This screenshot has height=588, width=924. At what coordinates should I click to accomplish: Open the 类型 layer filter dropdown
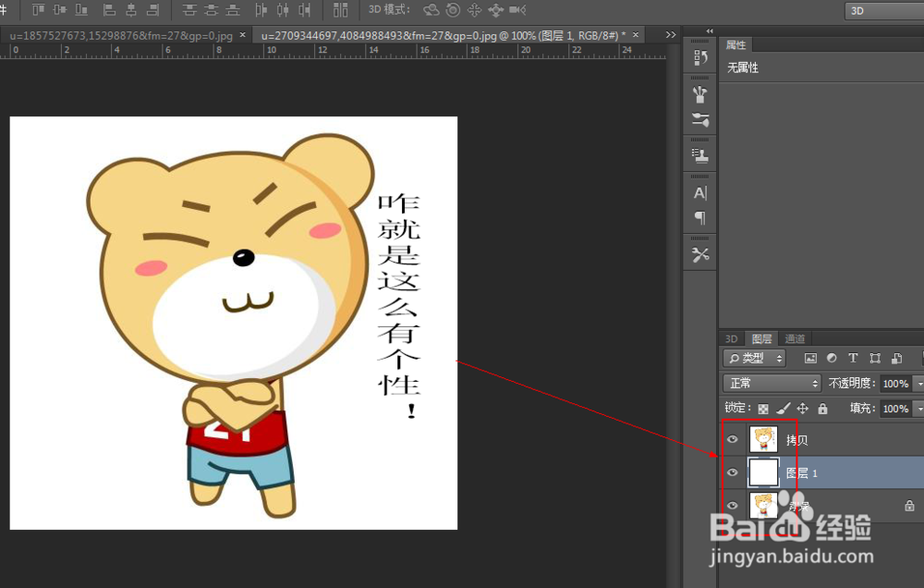click(754, 358)
